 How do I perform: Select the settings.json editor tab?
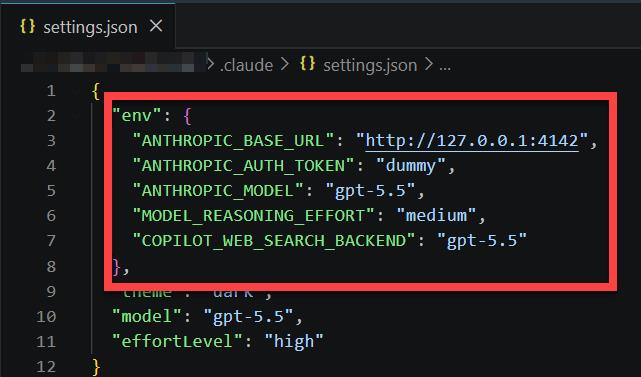click(88, 27)
